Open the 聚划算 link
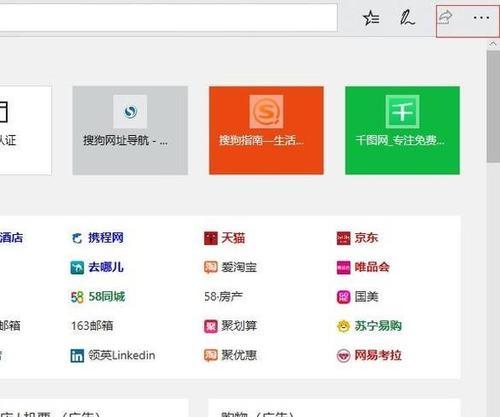Image resolution: width=500 pixels, height=417 pixels. (x=239, y=326)
